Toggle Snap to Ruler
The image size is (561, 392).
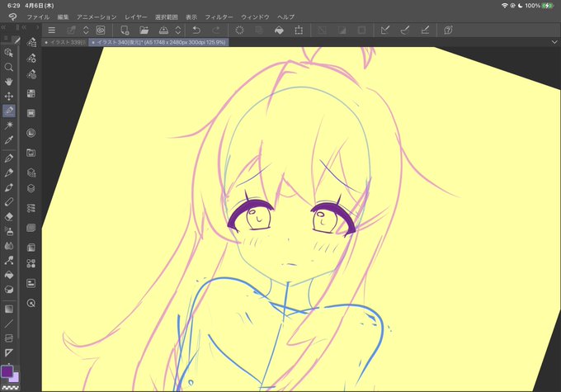(x=385, y=31)
